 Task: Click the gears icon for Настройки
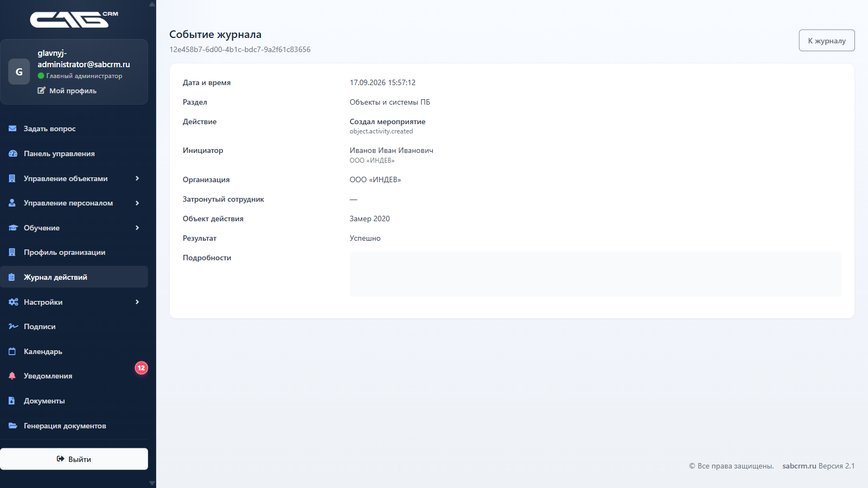[13, 302]
